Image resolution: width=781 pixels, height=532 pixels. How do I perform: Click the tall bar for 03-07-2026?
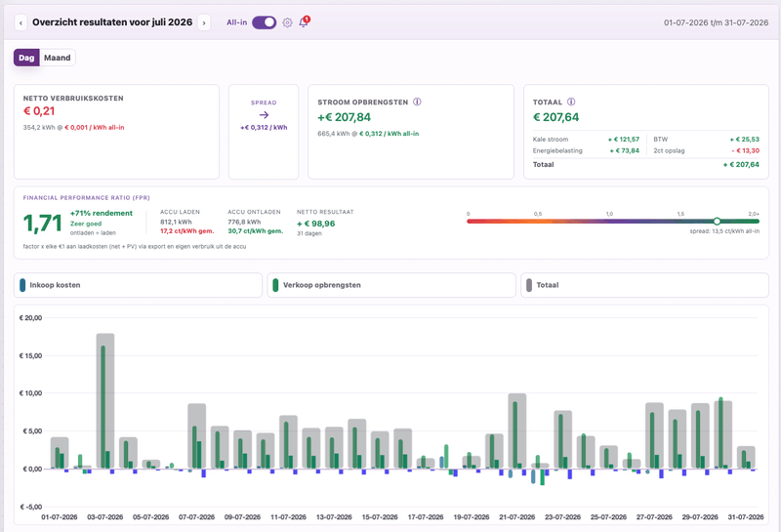pos(105,401)
